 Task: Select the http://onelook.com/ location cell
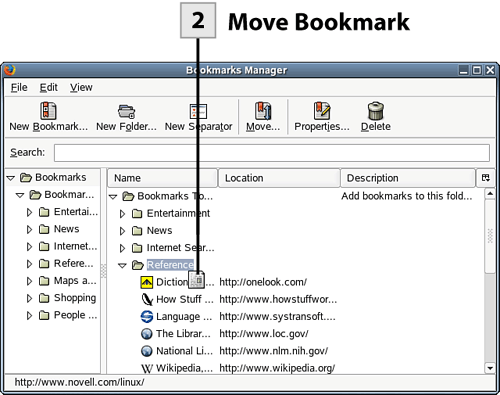click(263, 282)
